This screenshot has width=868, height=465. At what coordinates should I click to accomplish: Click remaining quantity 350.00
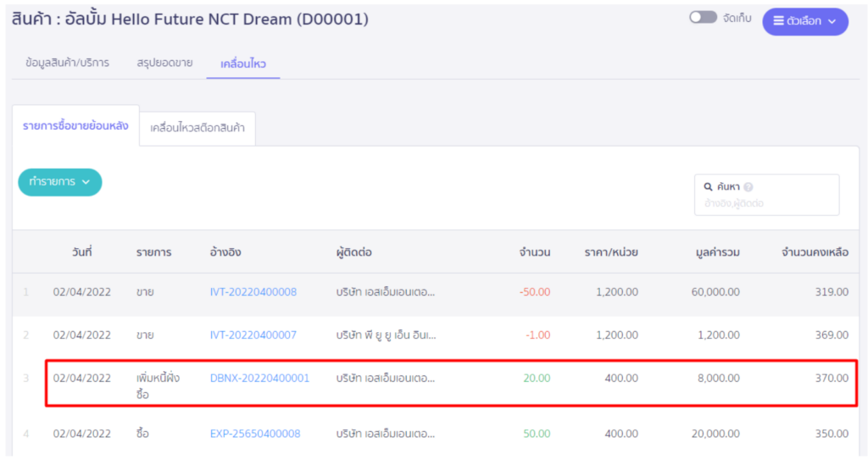(832, 434)
